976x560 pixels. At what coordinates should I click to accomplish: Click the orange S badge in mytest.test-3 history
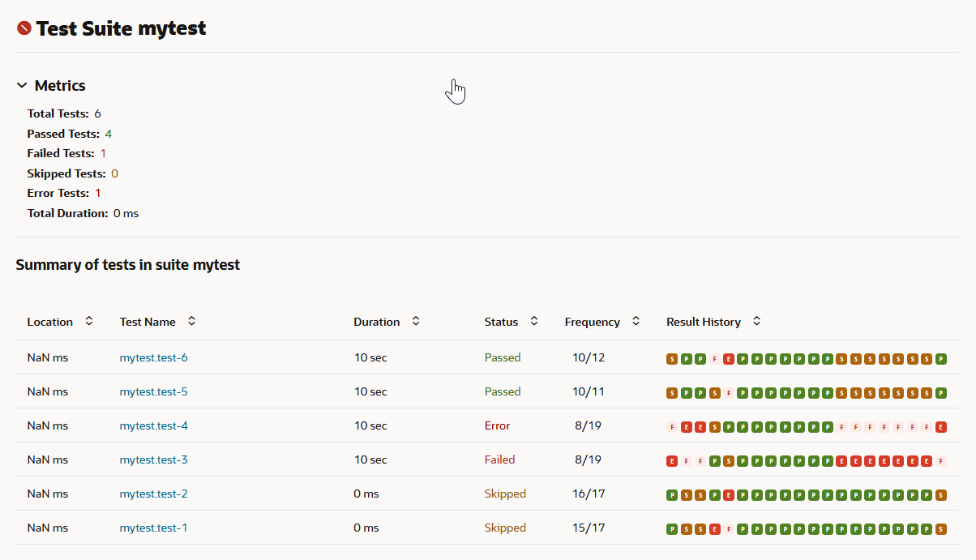coord(729,461)
